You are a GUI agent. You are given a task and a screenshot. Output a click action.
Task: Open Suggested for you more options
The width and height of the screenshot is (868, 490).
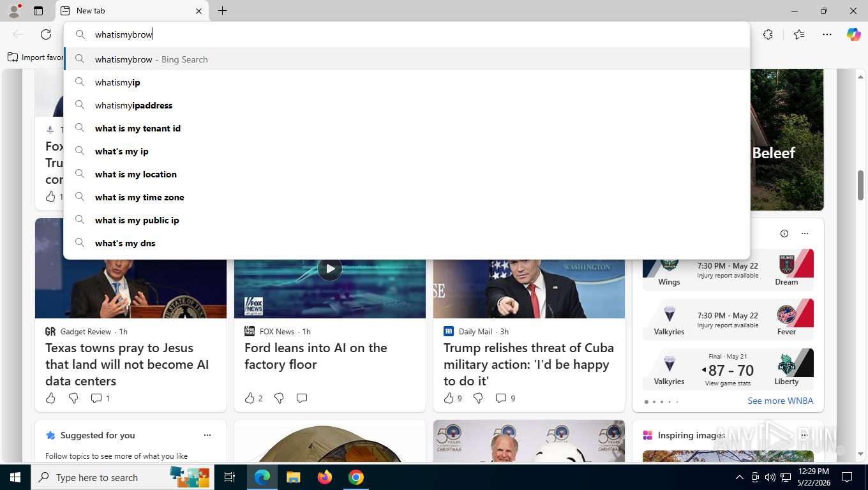[207, 435]
